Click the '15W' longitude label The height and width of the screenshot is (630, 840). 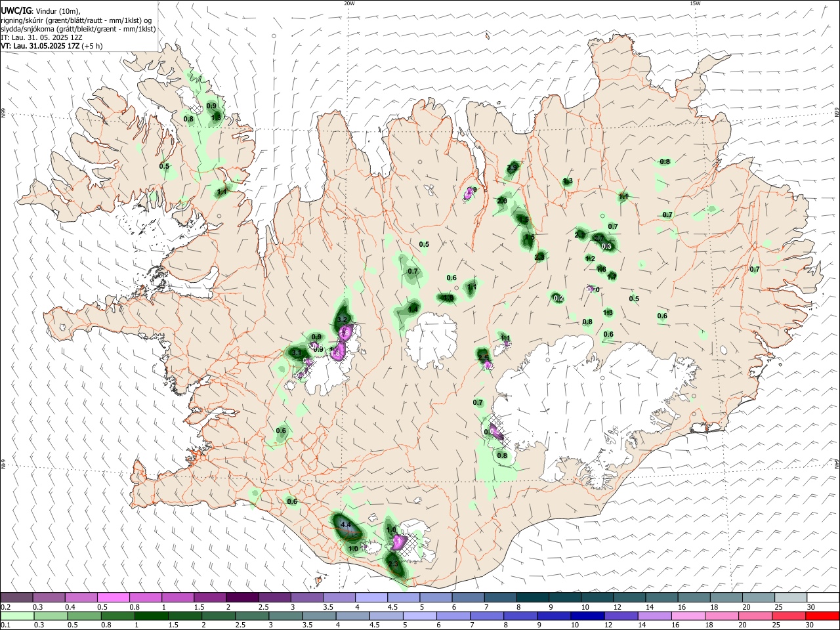pyautogui.click(x=695, y=3)
